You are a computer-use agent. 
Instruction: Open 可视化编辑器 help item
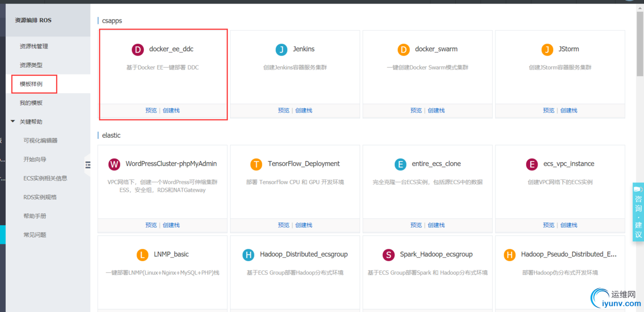[x=41, y=140]
